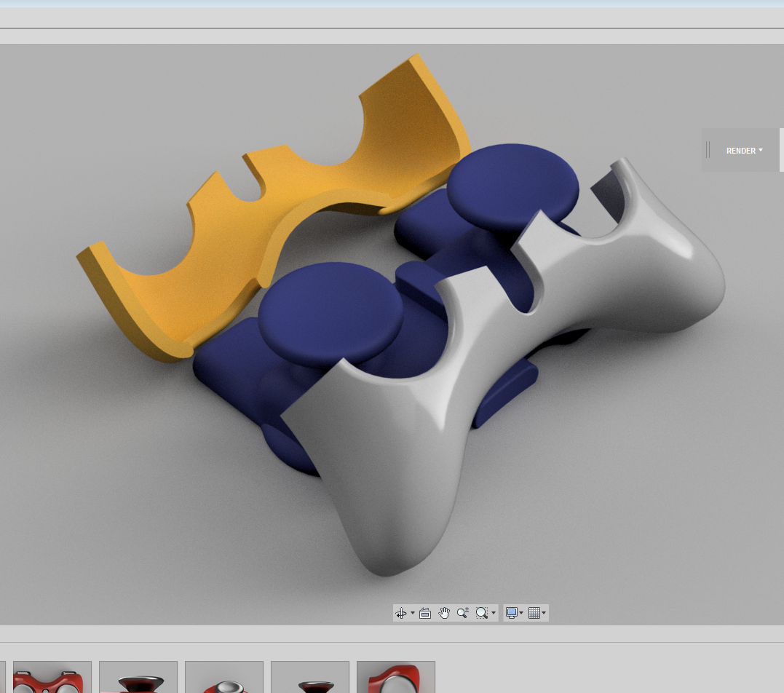Image resolution: width=784 pixels, height=693 pixels.
Task: Select the Orbit tool in navigation bar
Action: (x=401, y=613)
